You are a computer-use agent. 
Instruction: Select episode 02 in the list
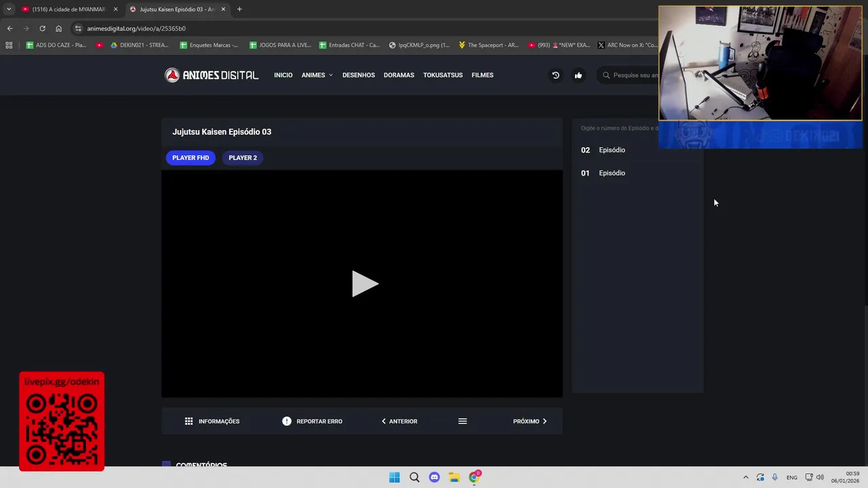[x=637, y=150]
